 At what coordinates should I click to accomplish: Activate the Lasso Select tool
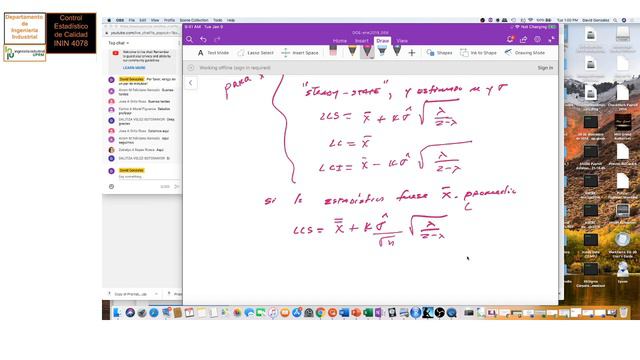pos(256,53)
